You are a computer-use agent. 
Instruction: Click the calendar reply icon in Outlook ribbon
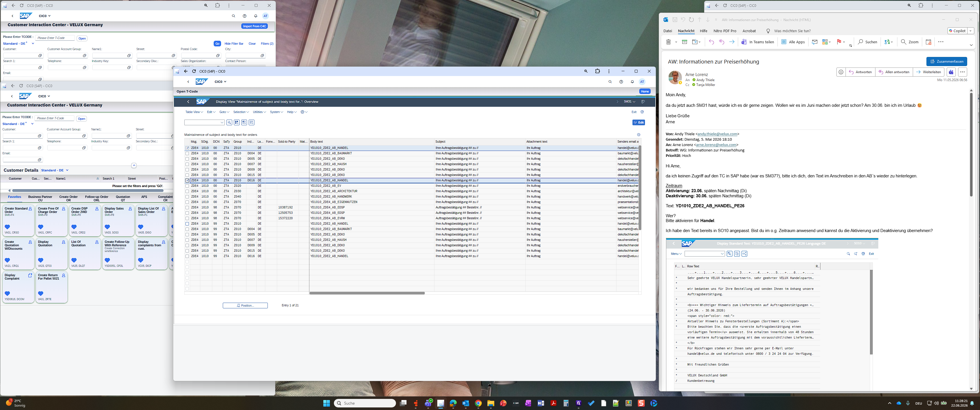coord(929,42)
